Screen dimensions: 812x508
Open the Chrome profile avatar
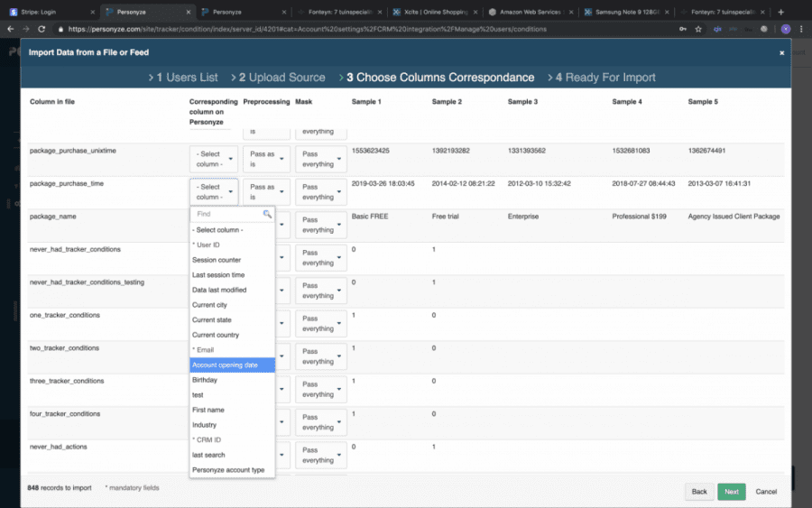[785, 29]
